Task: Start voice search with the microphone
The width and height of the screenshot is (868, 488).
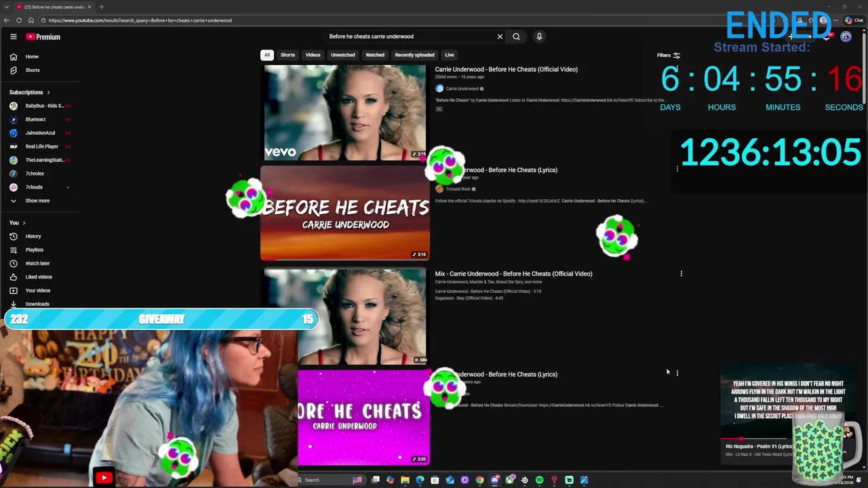Action: (x=539, y=37)
